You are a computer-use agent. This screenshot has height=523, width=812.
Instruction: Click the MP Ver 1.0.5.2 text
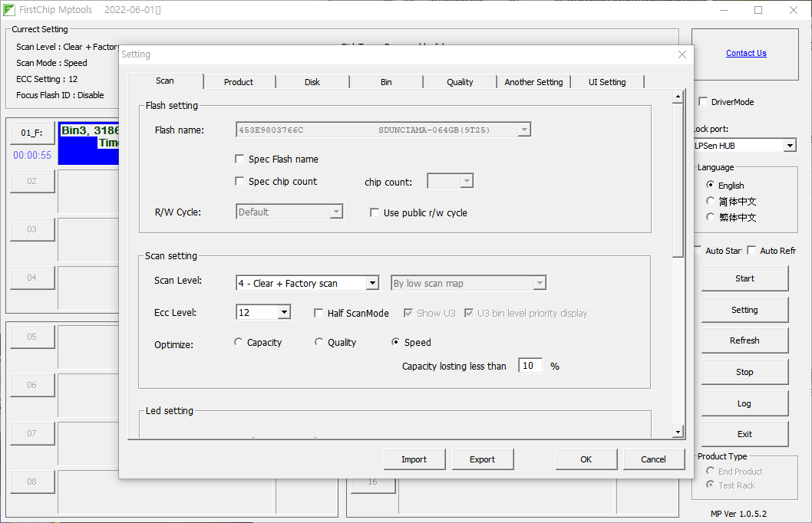[x=738, y=514]
